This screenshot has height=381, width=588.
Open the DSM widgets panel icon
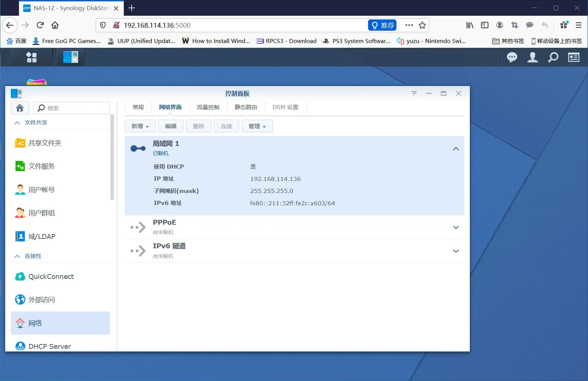[574, 57]
